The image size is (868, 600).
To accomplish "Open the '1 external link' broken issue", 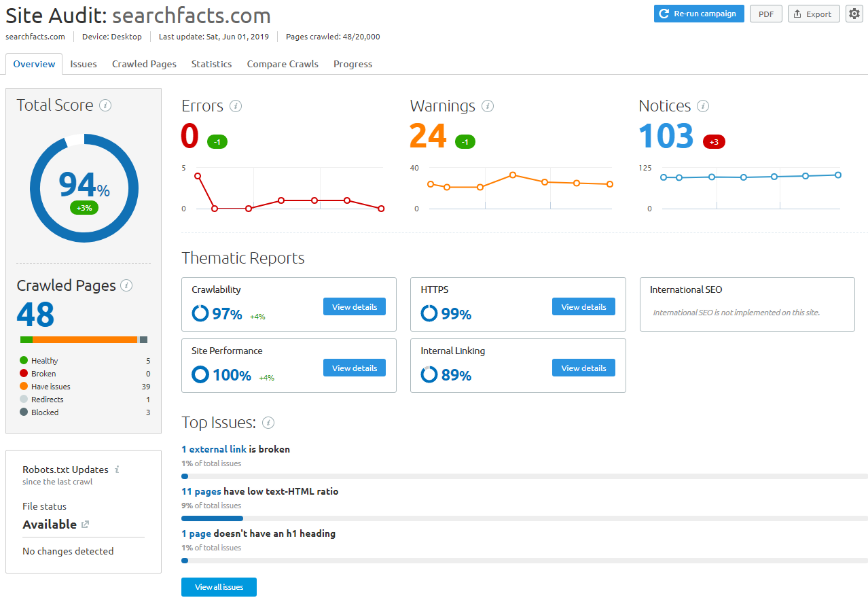I will pos(214,449).
